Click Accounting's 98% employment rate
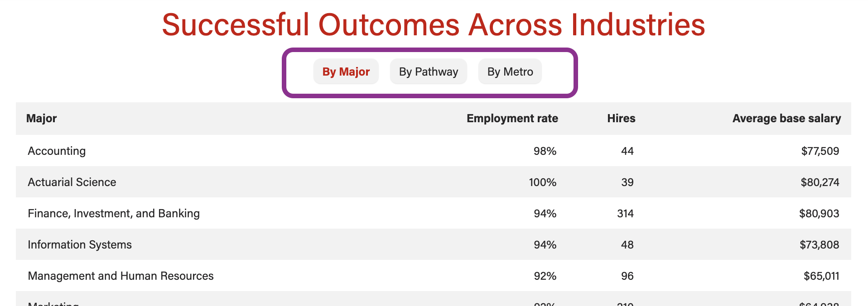The height and width of the screenshot is (306, 868). coord(545,151)
